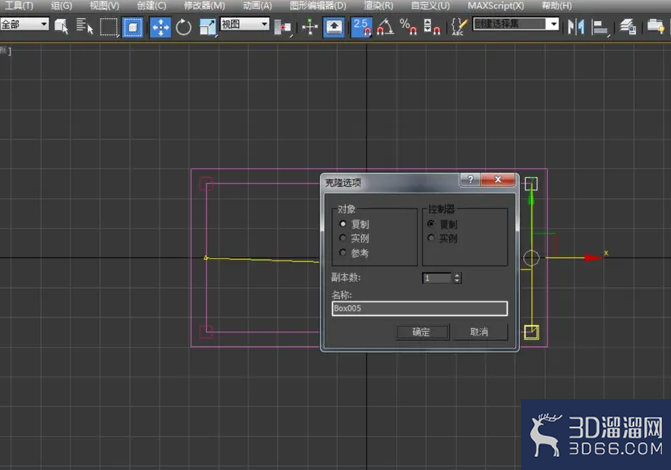Close the Clone Options dialog
Screen dimensions: 671x470
(x=498, y=179)
